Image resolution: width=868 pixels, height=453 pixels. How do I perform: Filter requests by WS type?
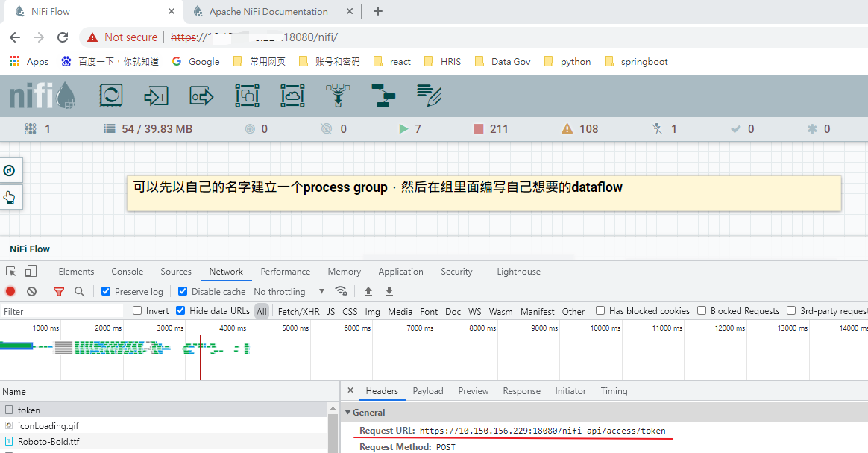tap(475, 312)
